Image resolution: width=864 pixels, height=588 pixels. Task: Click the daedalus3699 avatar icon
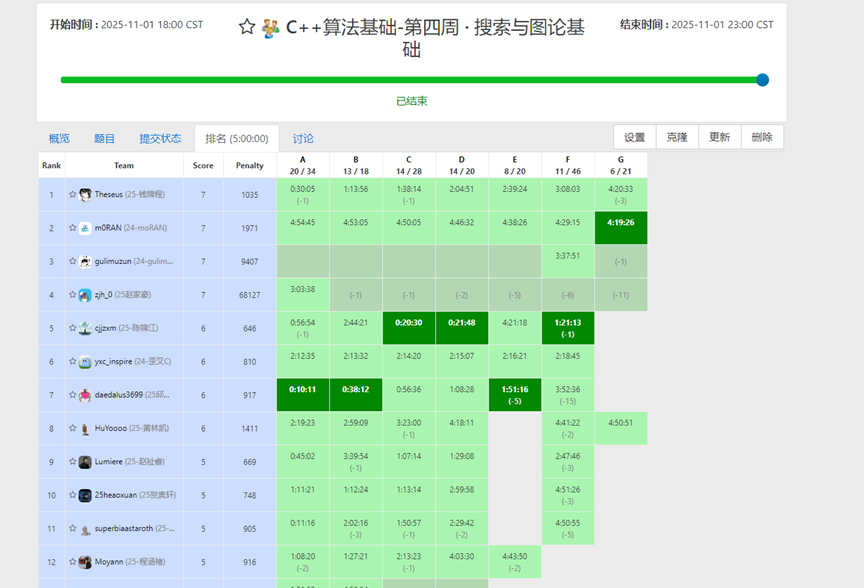pyautogui.click(x=86, y=395)
